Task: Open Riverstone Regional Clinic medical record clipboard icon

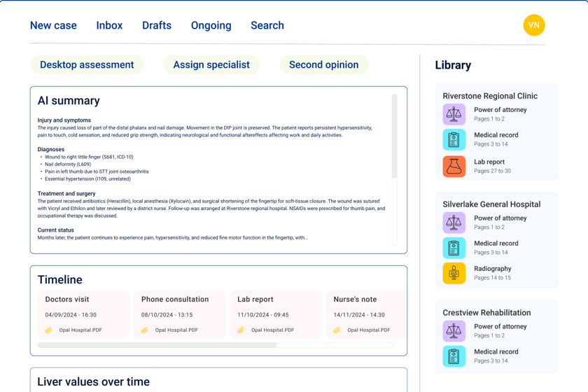Action: tap(454, 139)
